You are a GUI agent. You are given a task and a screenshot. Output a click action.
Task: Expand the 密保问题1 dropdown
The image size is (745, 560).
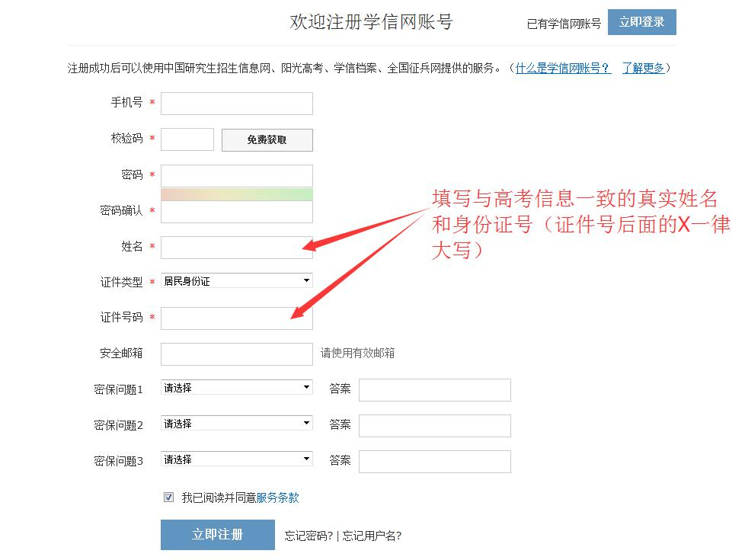click(236, 388)
